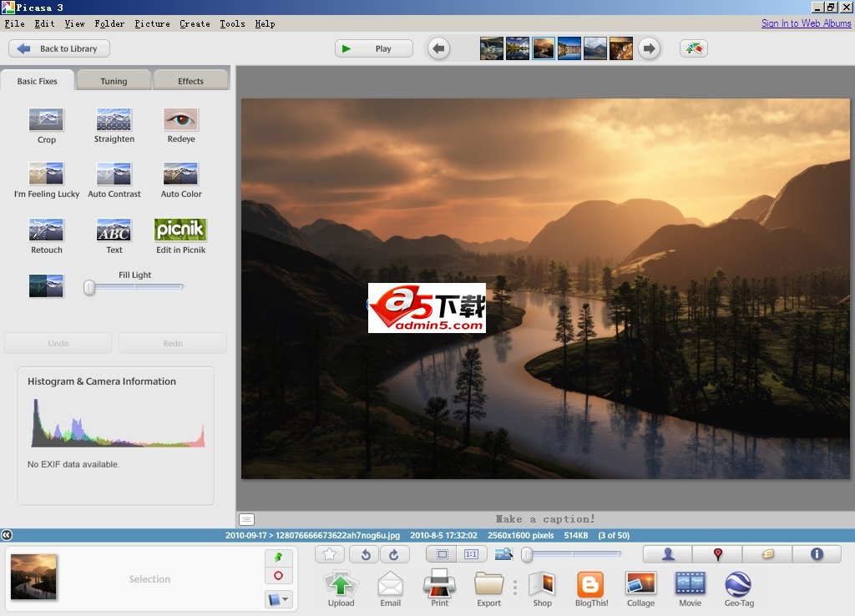Go to next photo arrow

648,48
